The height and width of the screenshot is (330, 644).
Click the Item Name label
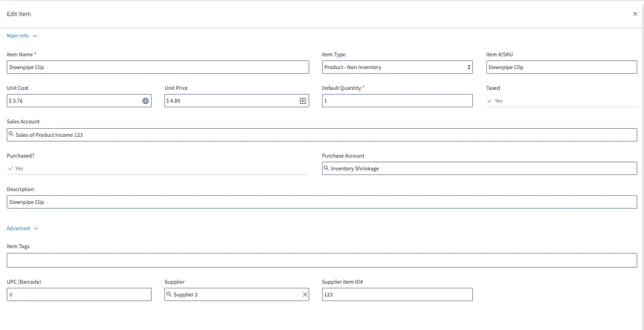19,54
